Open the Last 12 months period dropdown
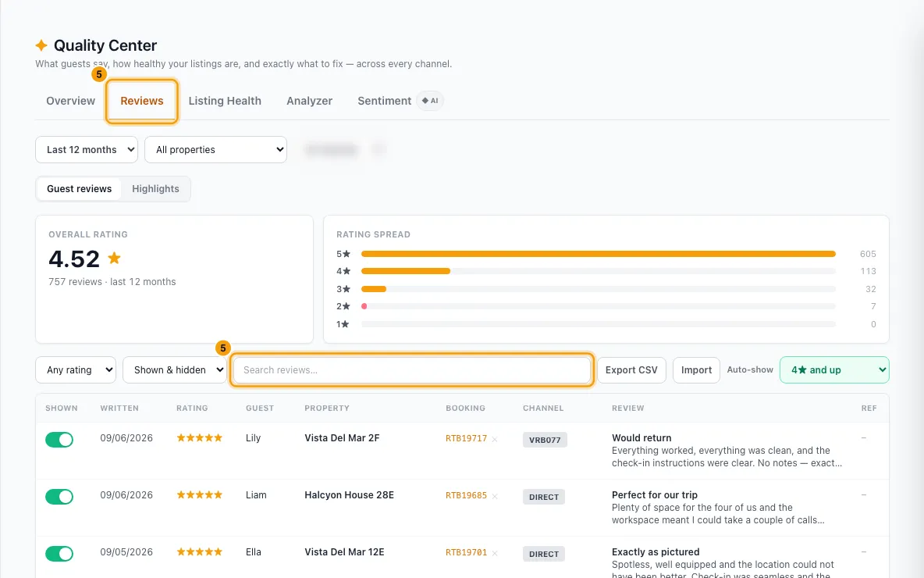The image size is (924, 578). pyautogui.click(x=87, y=150)
